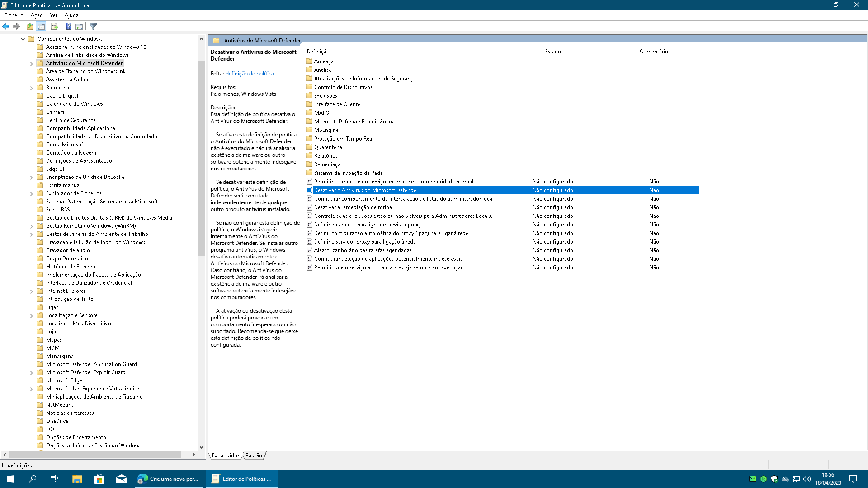868x488 pixels.
Task: Select Microsoft Edge in the tree
Action: [64, 380]
